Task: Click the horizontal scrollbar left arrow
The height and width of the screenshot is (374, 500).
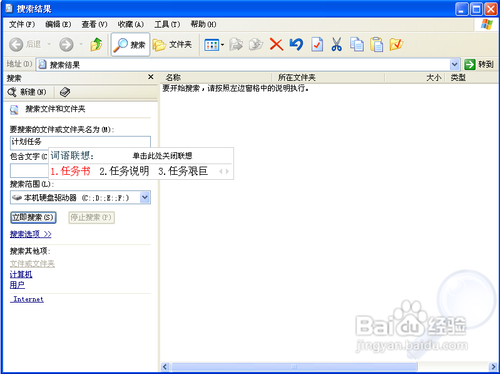Action: [x=165, y=367]
